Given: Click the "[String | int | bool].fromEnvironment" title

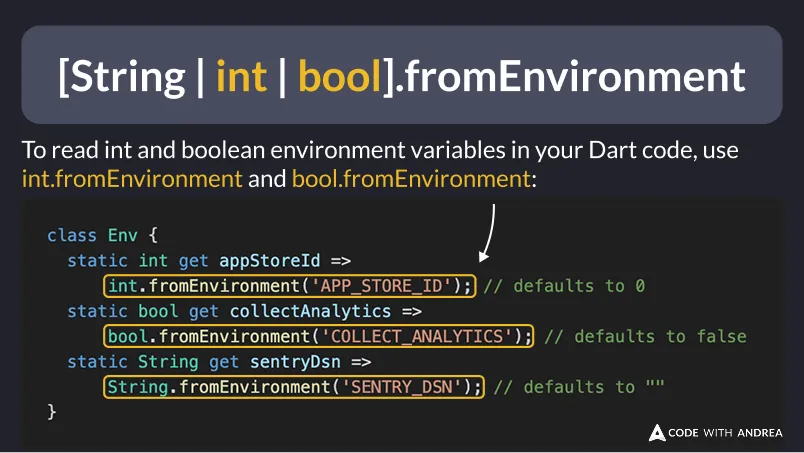Looking at the screenshot, I should pos(402,76).
